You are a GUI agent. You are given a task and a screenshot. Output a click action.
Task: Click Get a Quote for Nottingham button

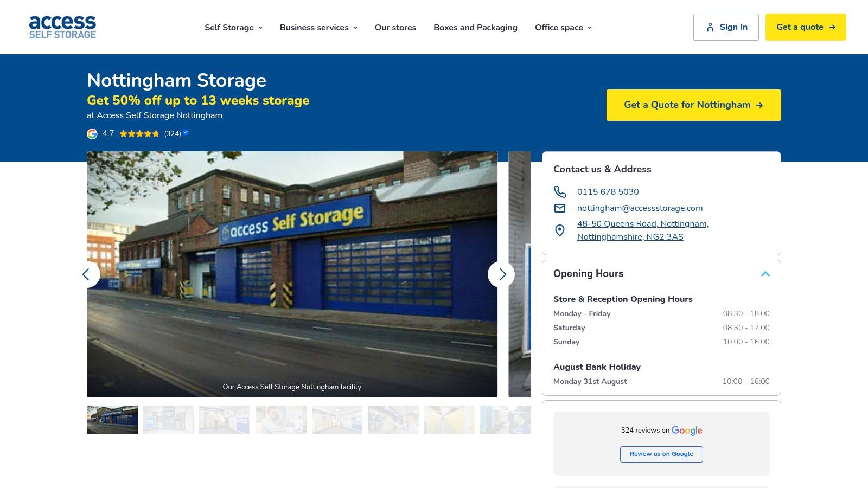[x=694, y=105]
